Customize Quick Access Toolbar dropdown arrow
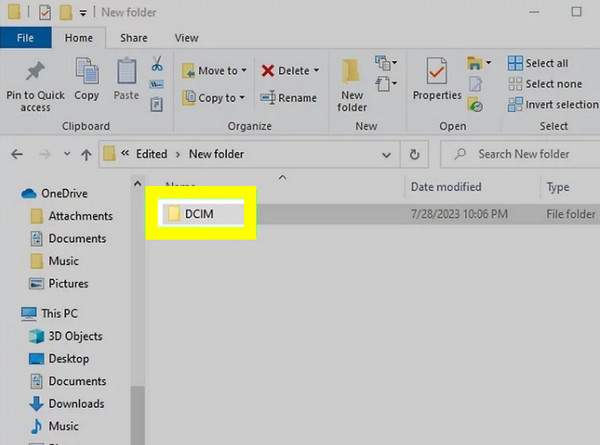600x445 pixels. (83, 13)
